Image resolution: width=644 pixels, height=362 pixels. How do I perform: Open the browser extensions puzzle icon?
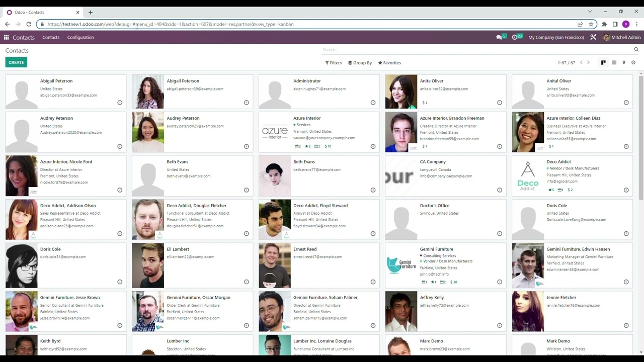coord(604,24)
